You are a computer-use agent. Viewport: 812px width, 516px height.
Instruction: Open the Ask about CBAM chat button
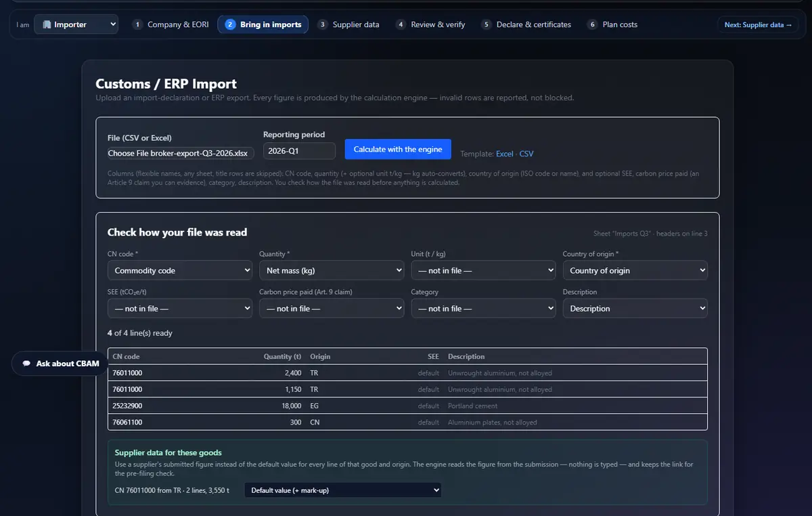[x=60, y=364]
